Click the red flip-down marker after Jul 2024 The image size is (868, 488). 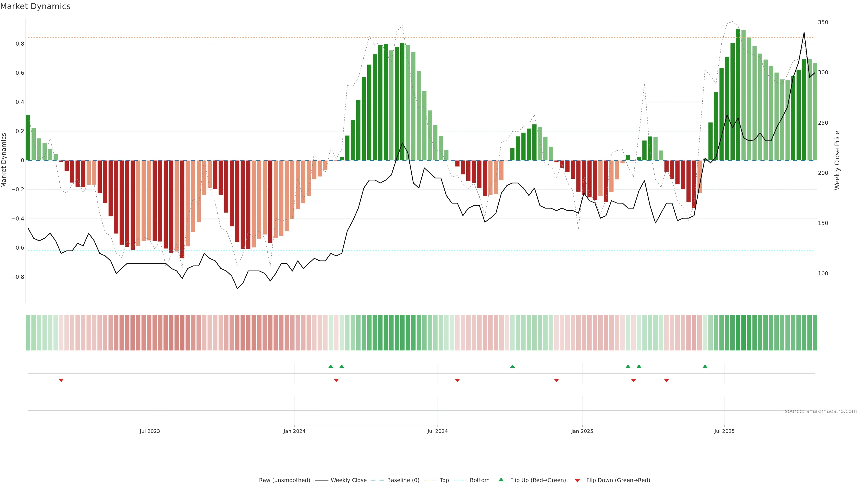(x=457, y=380)
